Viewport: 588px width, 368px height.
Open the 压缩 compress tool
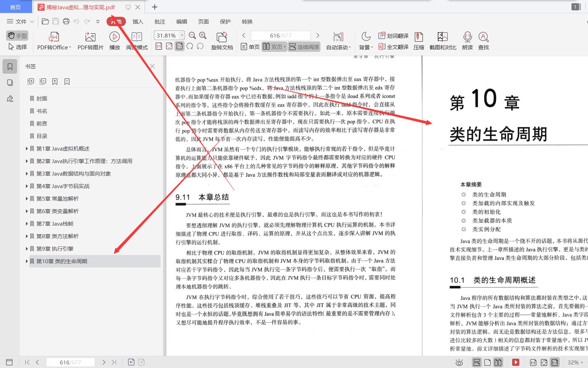pos(418,40)
